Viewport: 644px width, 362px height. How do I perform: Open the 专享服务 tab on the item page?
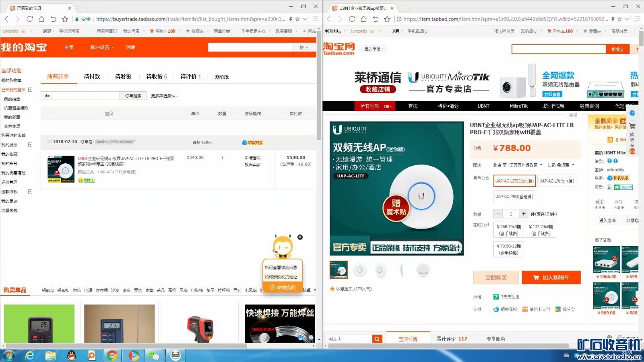coord(495,339)
